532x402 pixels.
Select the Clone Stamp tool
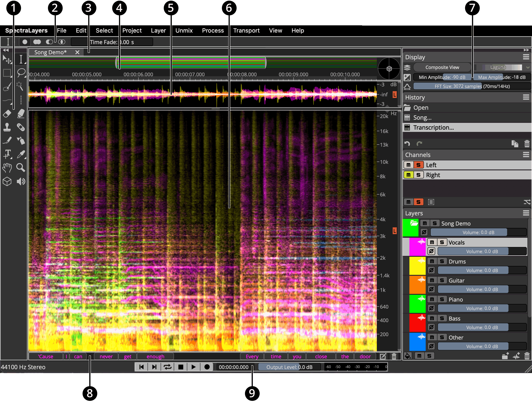[7, 127]
